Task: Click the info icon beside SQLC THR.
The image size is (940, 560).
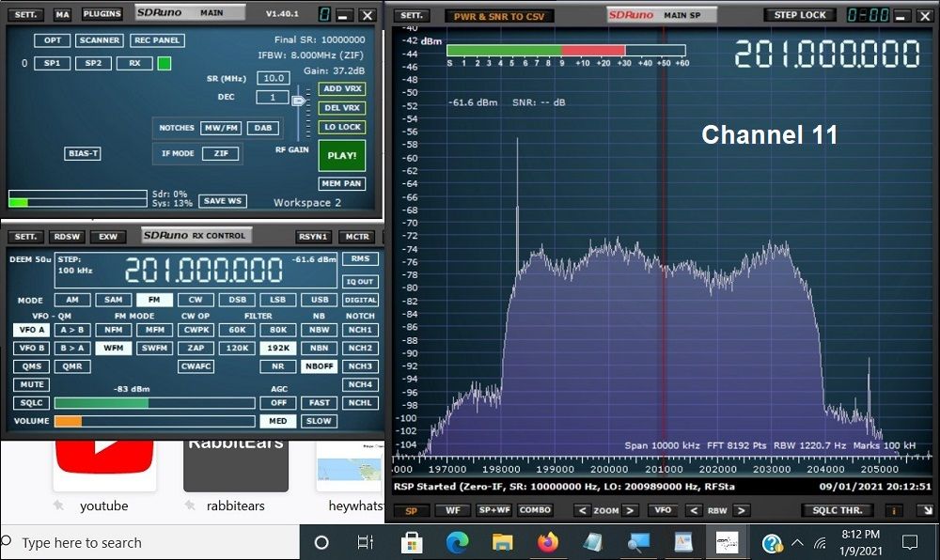Action: pos(894,510)
